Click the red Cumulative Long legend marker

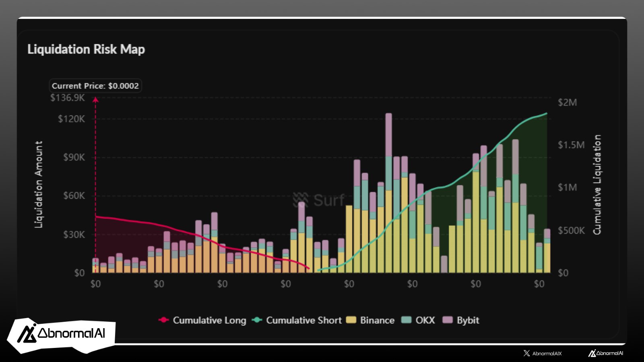point(164,320)
